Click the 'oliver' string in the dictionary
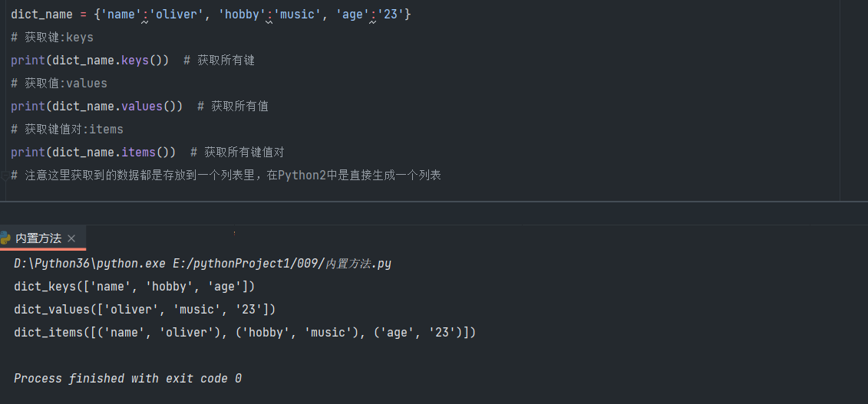This screenshot has width=868, height=404. [177, 15]
